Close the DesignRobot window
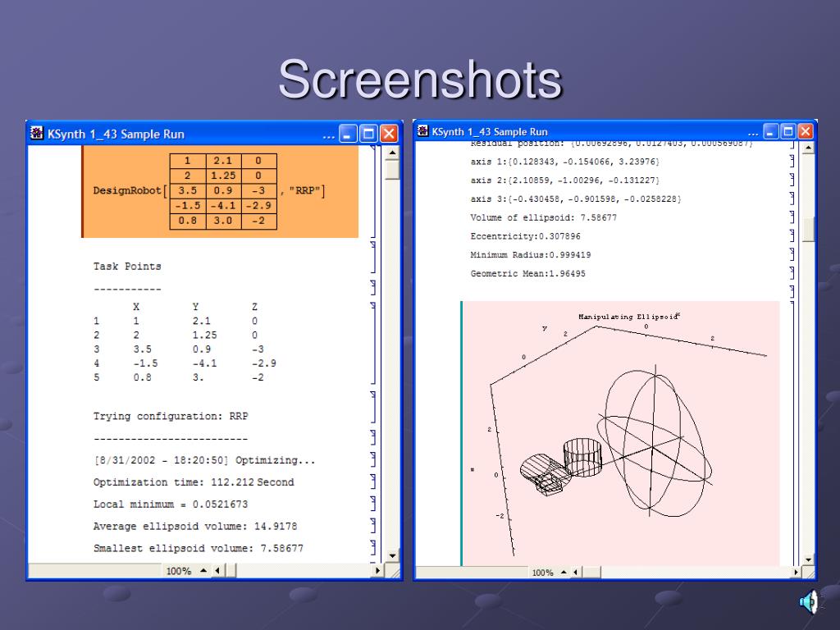This screenshot has width=840, height=630. coord(389,134)
